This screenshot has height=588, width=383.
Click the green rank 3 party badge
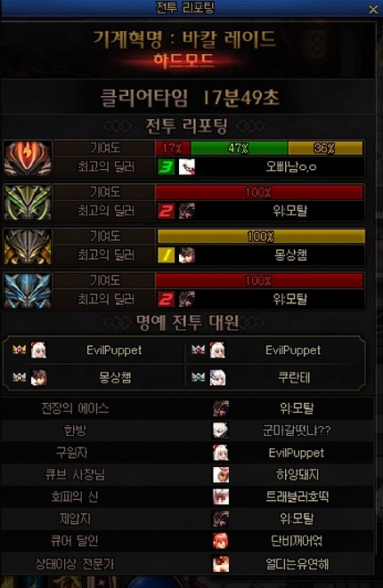click(x=166, y=167)
